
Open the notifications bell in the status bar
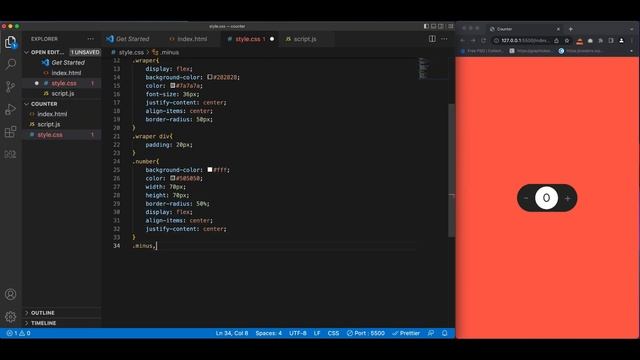[x=444, y=333]
